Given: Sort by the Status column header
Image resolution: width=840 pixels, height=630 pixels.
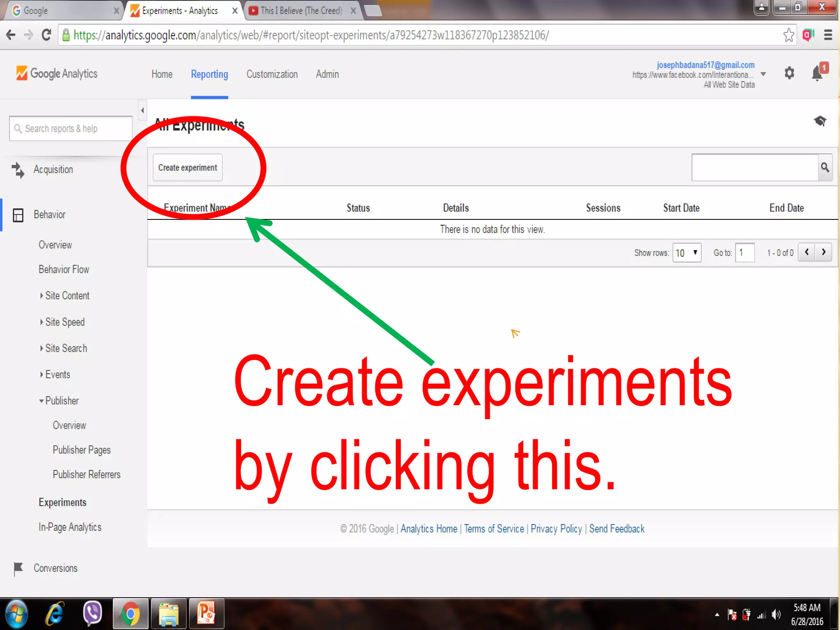Looking at the screenshot, I should [x=358, y=208].
